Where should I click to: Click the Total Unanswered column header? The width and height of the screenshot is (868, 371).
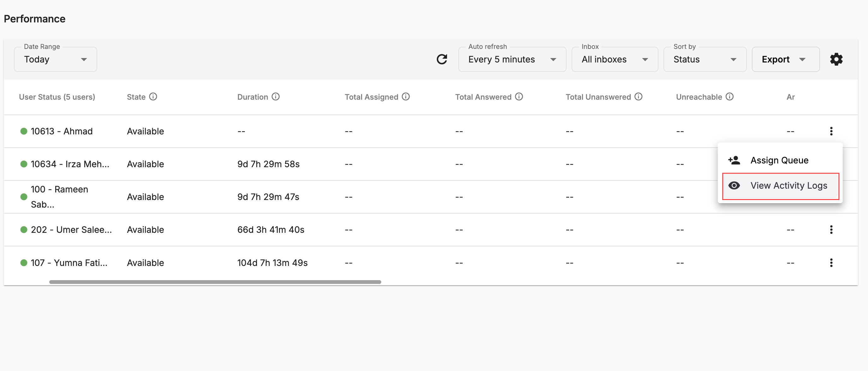[598, 97]
